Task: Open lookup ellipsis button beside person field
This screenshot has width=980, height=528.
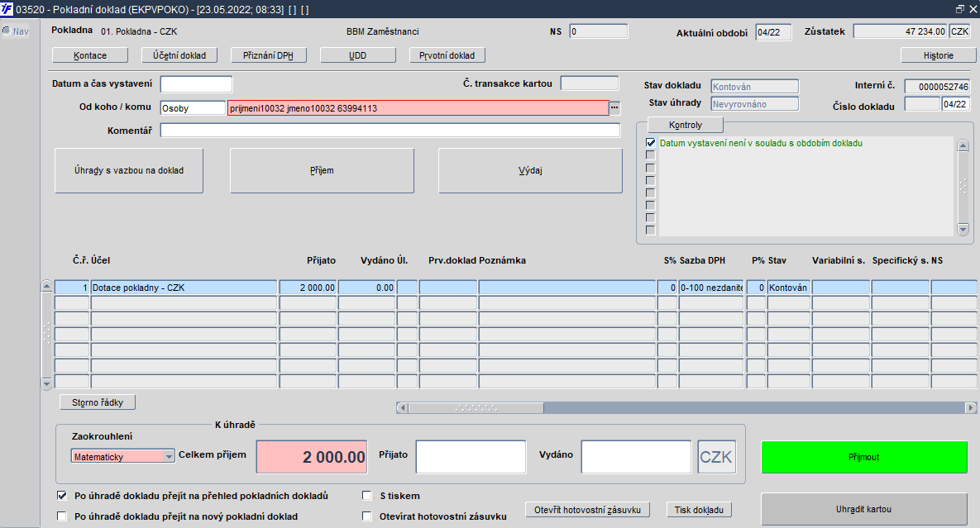Action: click(614, 108)
